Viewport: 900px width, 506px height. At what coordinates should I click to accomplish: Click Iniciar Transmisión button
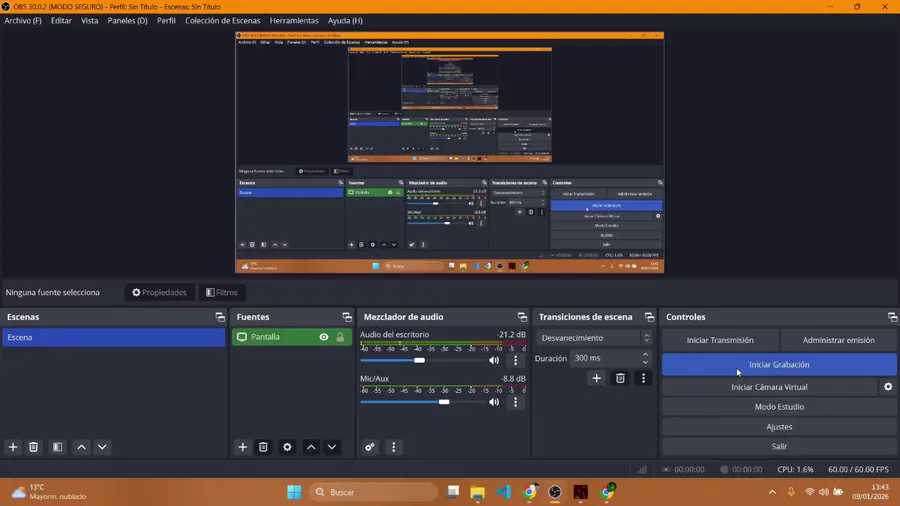pos(720,340)
